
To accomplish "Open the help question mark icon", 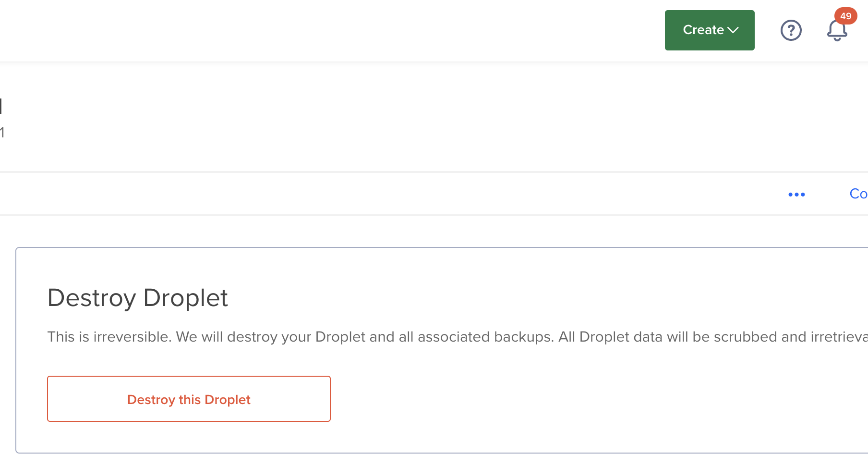I will click(791, 30).
